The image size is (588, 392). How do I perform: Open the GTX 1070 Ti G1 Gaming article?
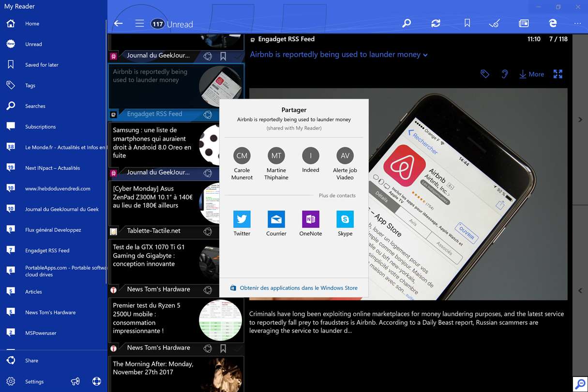tap(176, 261)
